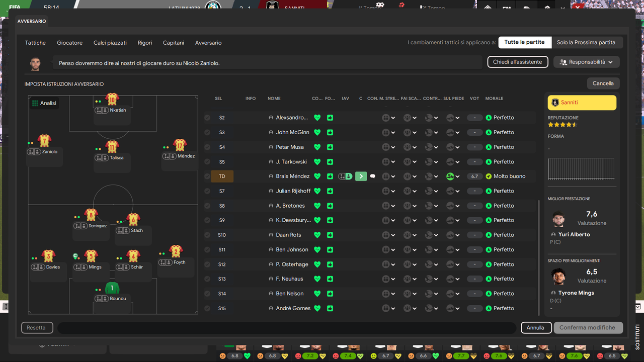
Task: Click Brais Méndez's speech bubble icon
Action: [372, 176]
